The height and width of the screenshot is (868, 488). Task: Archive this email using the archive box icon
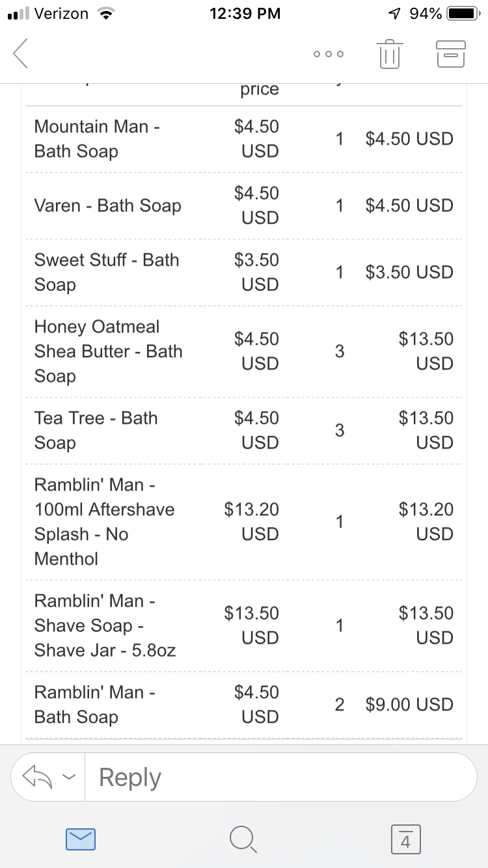point(450,53)
